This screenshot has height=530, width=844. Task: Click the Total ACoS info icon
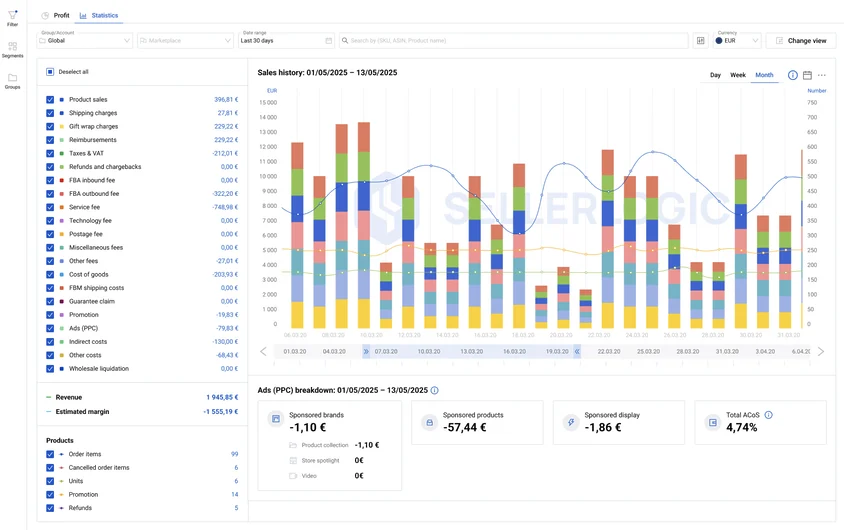coord(769,415)
